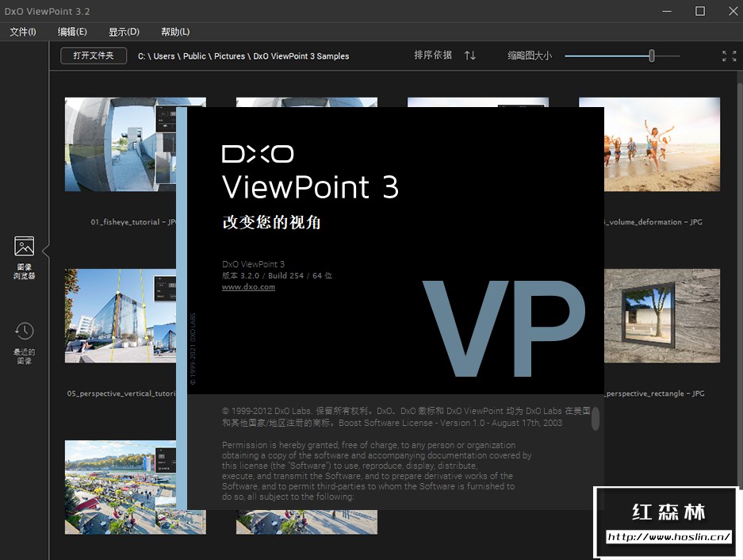
Task: Click the 版本 3.2.0 Build 254 version text
Action: click(278, 275)
